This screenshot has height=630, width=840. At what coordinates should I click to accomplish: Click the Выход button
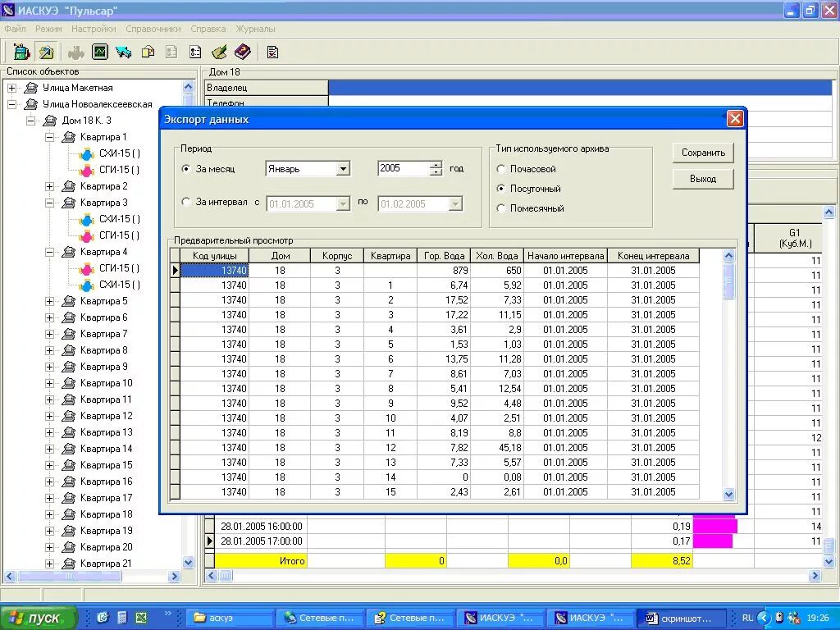[703, 179]
